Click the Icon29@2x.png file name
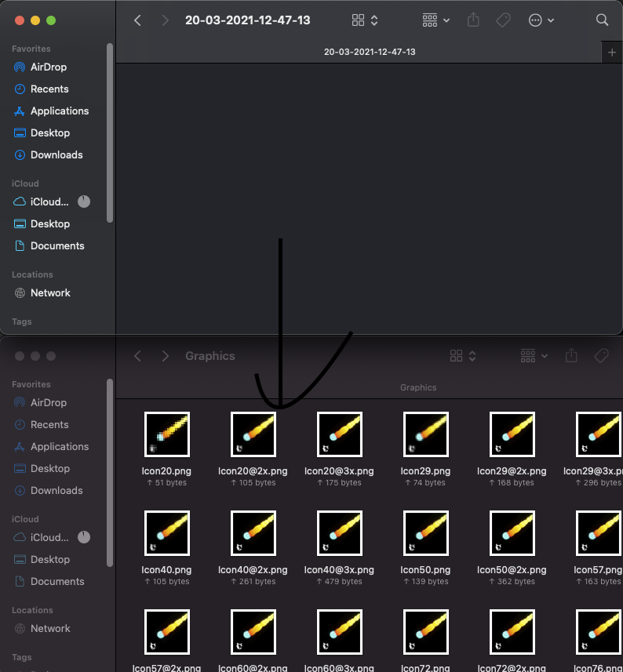 click(x=512, y=471)
